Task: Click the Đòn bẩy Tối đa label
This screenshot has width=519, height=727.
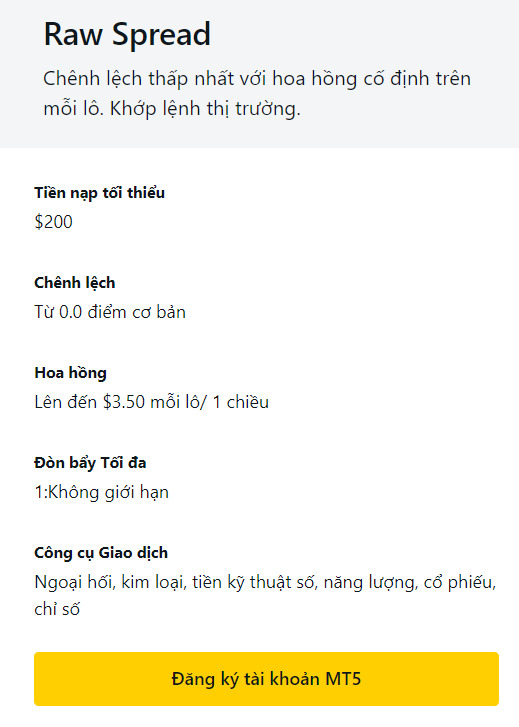Action: pyautogui.click(x=90, y=462)
